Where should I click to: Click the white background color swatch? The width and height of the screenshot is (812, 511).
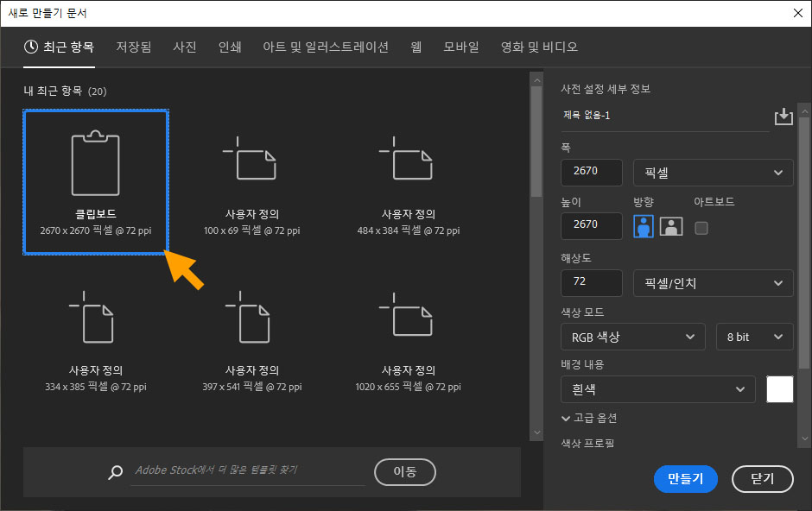coord(779,389)
